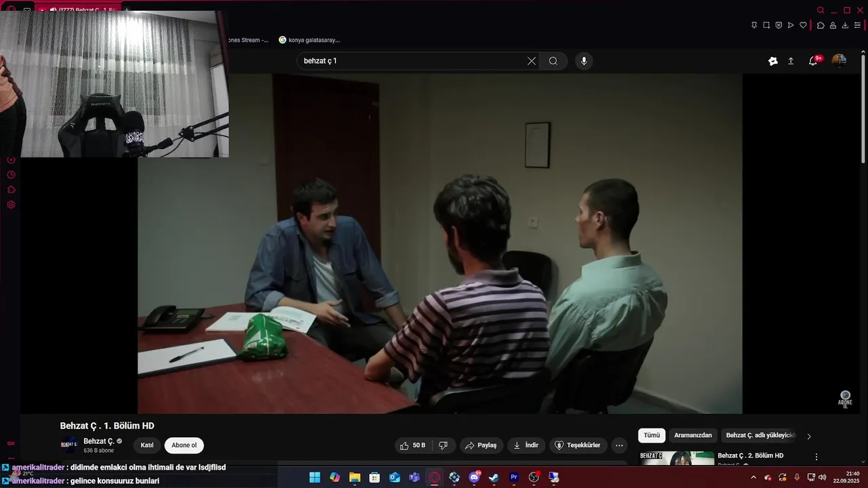
Task: Open Opera player send icon
Action: tap(791, 25)
